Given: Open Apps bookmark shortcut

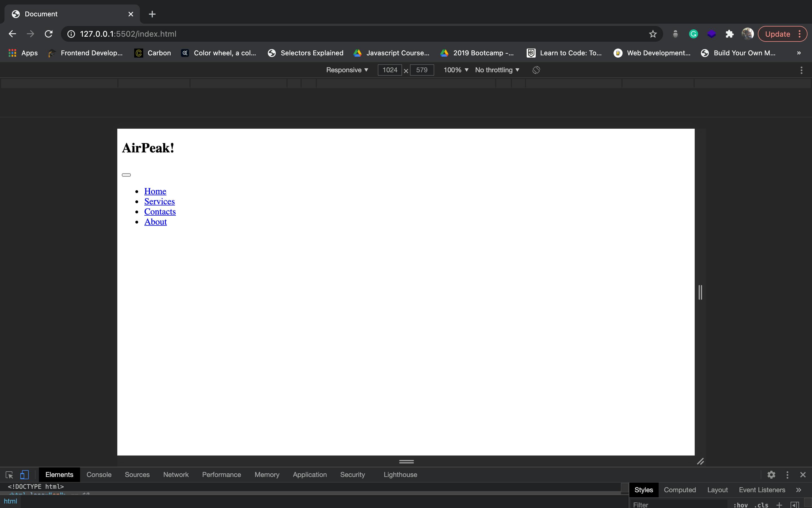Looking at the screenshot, I should 23,53.
